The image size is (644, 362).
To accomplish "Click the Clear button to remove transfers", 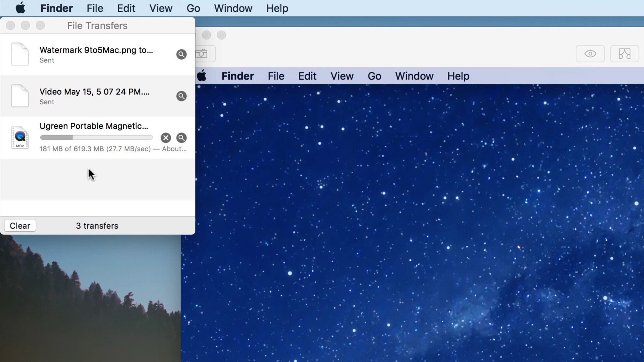I will click(x=20, y=226).
